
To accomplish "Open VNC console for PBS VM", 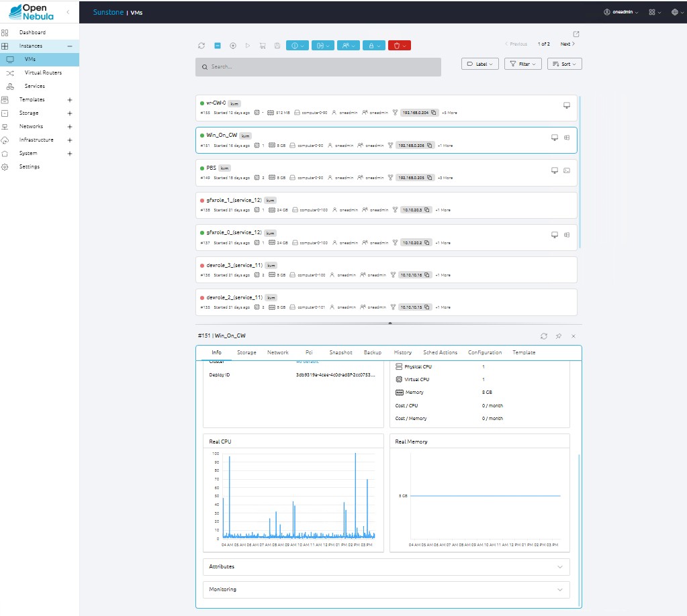I will coord(555,170).
